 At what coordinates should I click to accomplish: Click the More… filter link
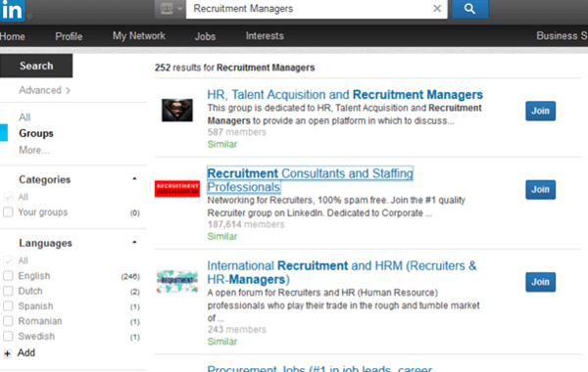[34, 150]
